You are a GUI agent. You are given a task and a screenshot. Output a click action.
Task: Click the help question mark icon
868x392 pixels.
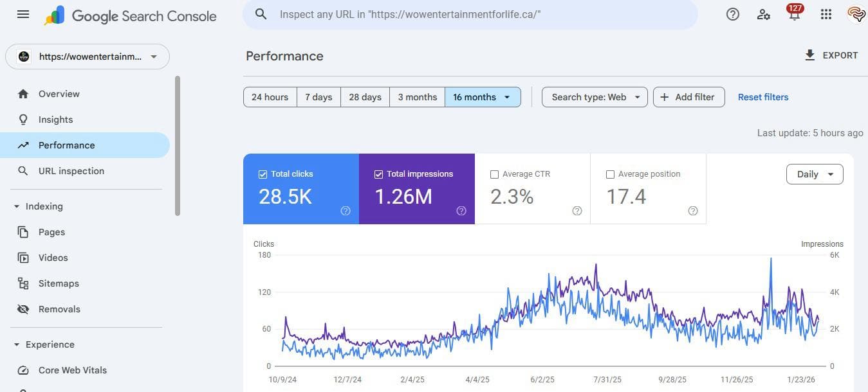tap(732, 14)
